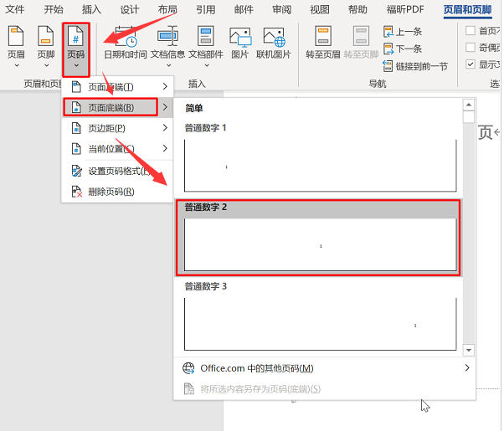504x431 pixels.
Task: Click 转至页眉 go to header
Action: [322, 43]
